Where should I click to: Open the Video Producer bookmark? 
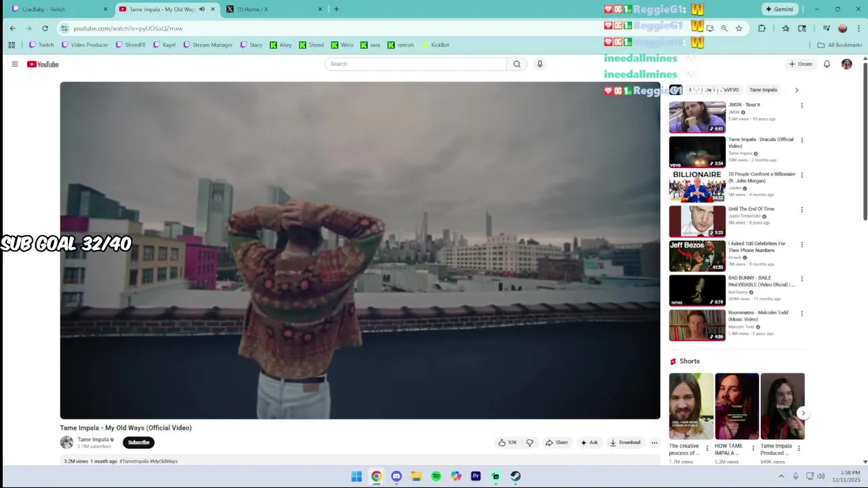tap(85, 45)
